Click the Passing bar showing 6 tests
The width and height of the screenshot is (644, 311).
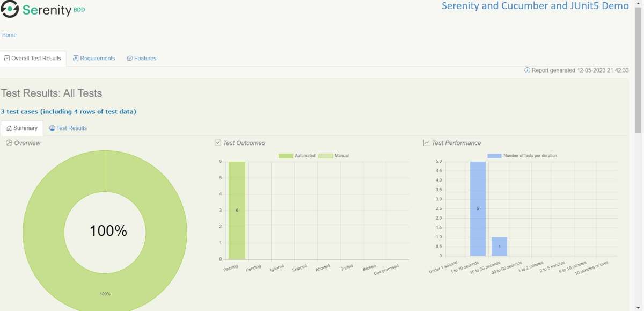pos(237,211)
